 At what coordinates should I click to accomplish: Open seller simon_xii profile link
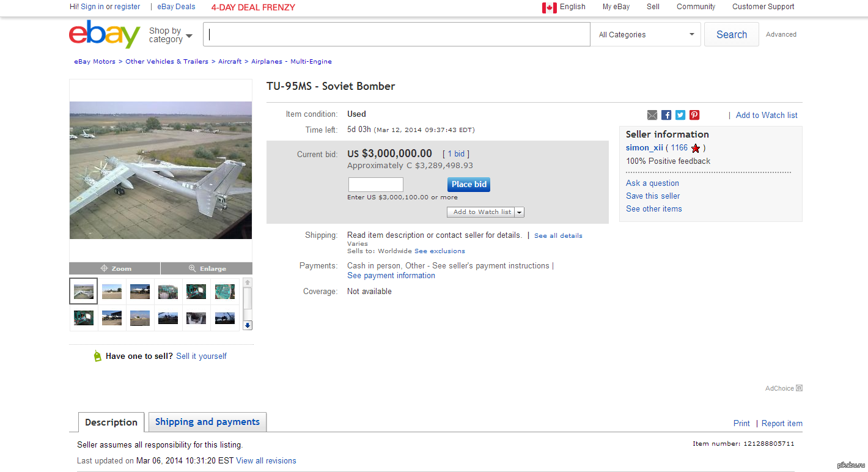644,148
